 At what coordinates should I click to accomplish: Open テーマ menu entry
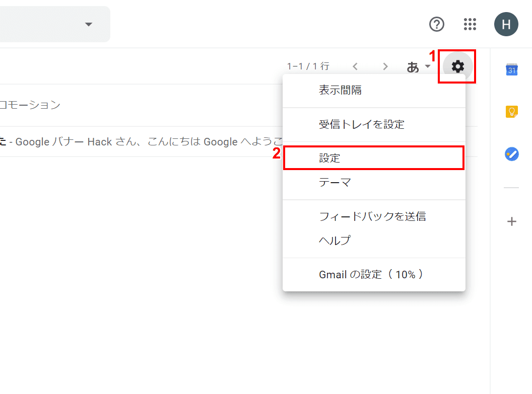coord(374,183)
